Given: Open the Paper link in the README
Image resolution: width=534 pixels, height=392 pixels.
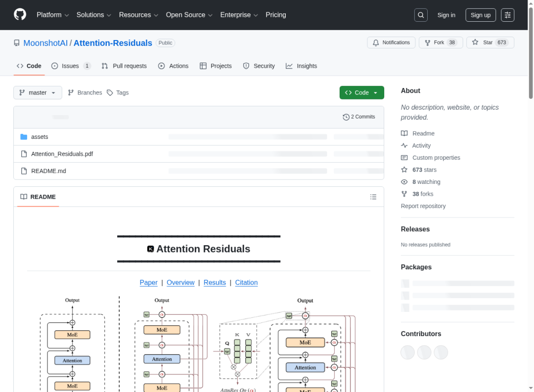Looking at the screenshot, I should [x=148, y=282].
